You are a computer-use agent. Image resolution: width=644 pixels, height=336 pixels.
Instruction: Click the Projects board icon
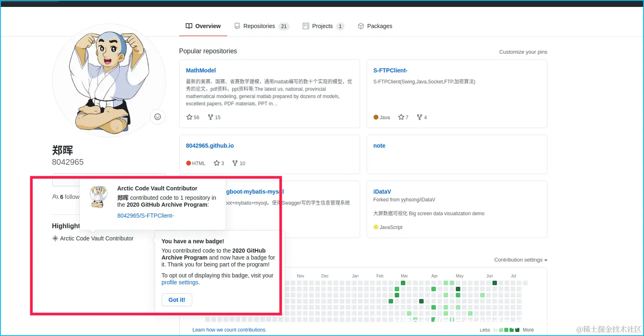click(306, 26)
